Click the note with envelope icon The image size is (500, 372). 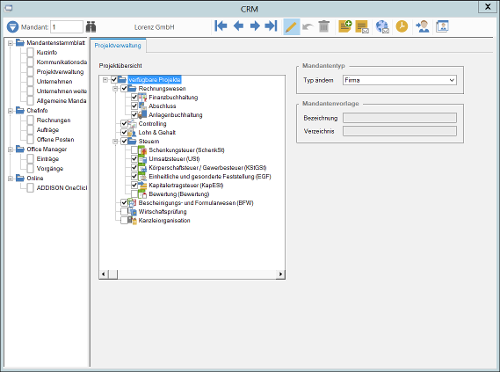click(x=362, y=27)
